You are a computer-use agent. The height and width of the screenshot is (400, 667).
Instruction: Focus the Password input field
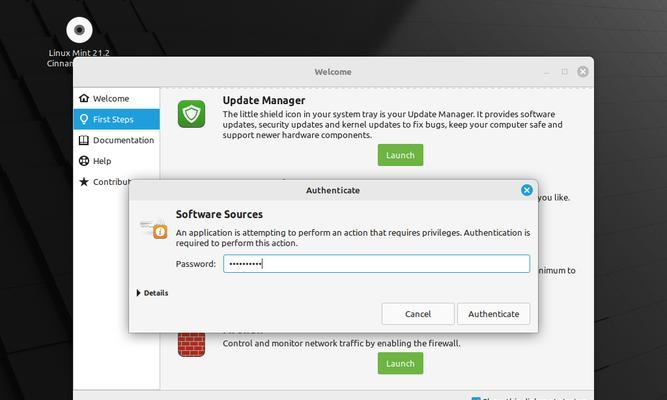pyautogui.click(x=376, y=264)
